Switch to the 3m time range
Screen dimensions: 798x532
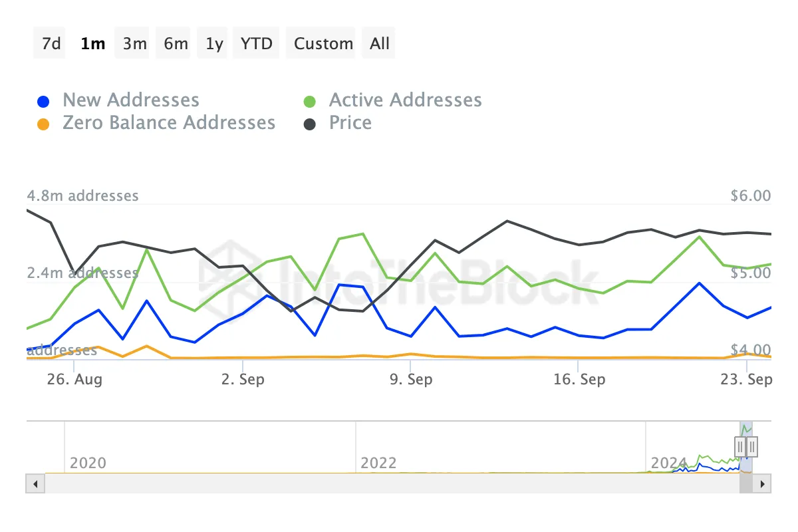click(x=134, y=44)
